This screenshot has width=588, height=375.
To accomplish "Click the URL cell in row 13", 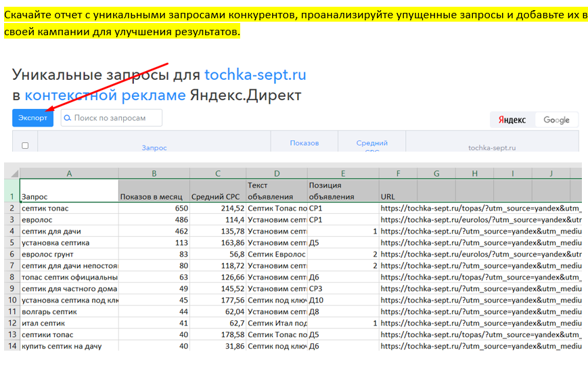I will [x=480, y=334].
